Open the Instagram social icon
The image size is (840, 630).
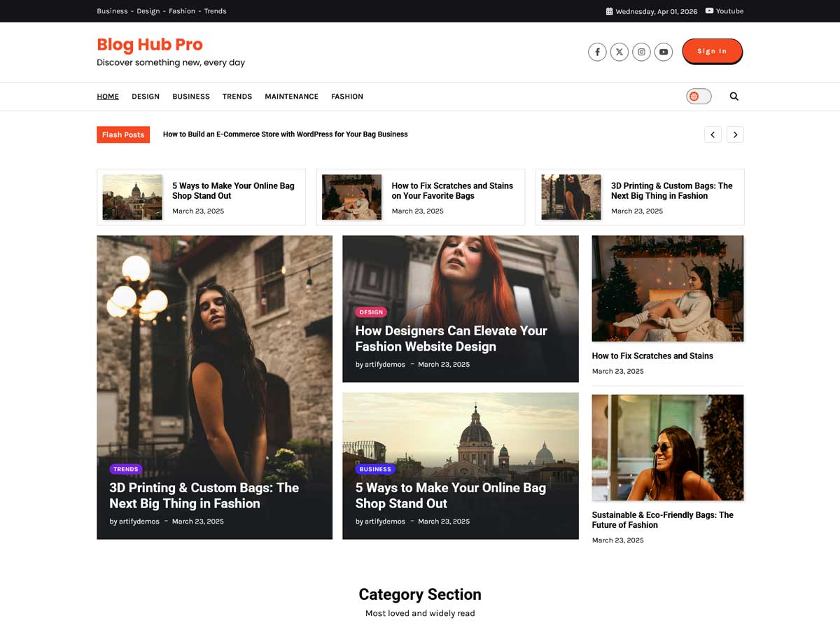(x=641, y=52)
